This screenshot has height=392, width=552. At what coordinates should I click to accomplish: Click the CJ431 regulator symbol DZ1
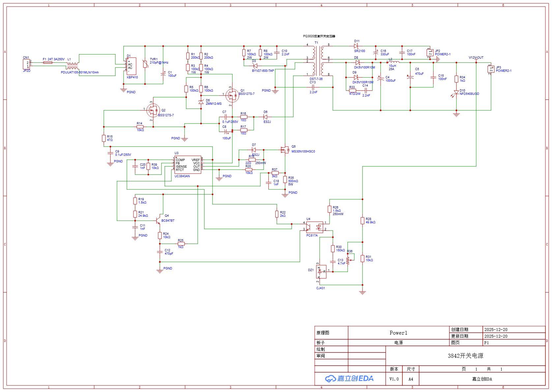(321, 272)
